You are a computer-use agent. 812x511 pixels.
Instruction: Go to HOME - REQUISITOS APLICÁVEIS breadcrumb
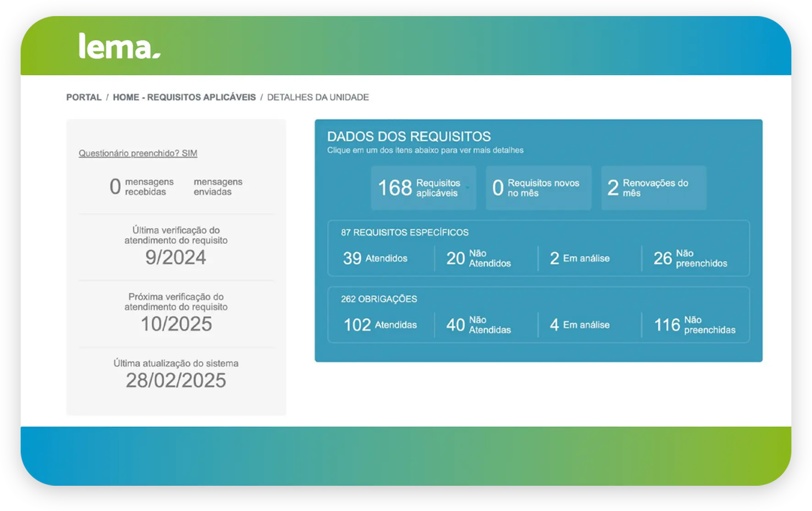(184, 97)
